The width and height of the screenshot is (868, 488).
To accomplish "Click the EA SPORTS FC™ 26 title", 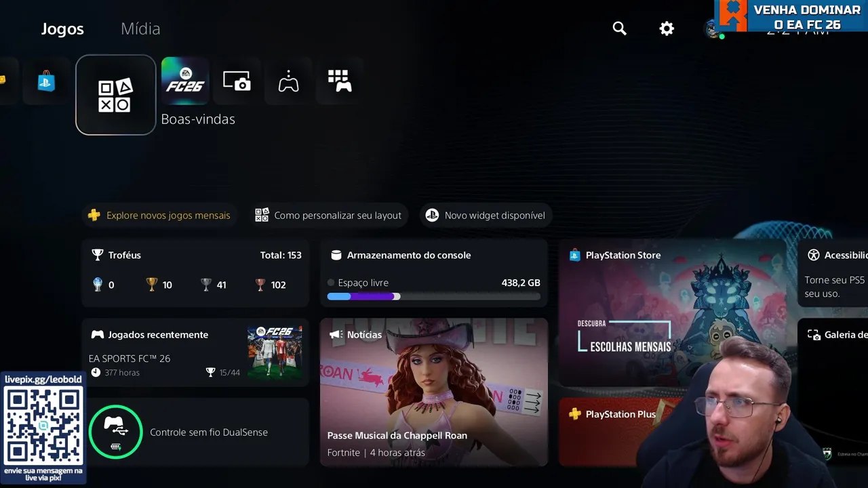I will [x=130, y=358].
